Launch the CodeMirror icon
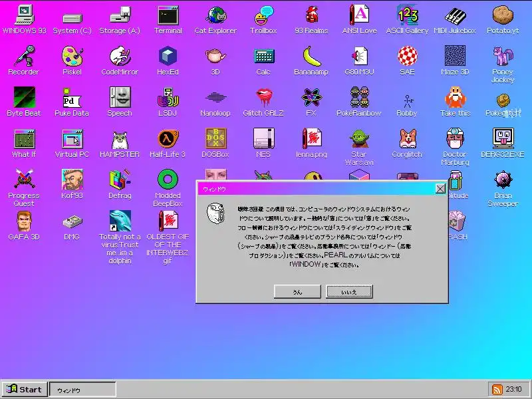This screenshot has width=532, height=399. click(120, 57)
